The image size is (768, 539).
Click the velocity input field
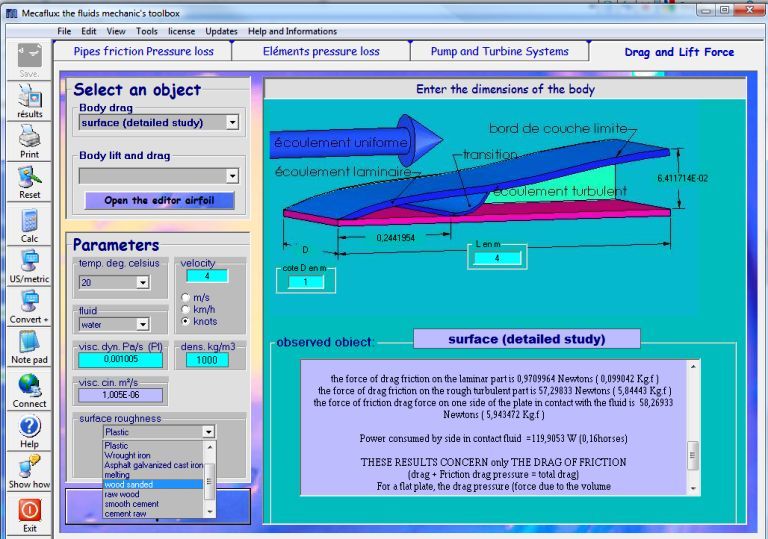coord(207,276)
